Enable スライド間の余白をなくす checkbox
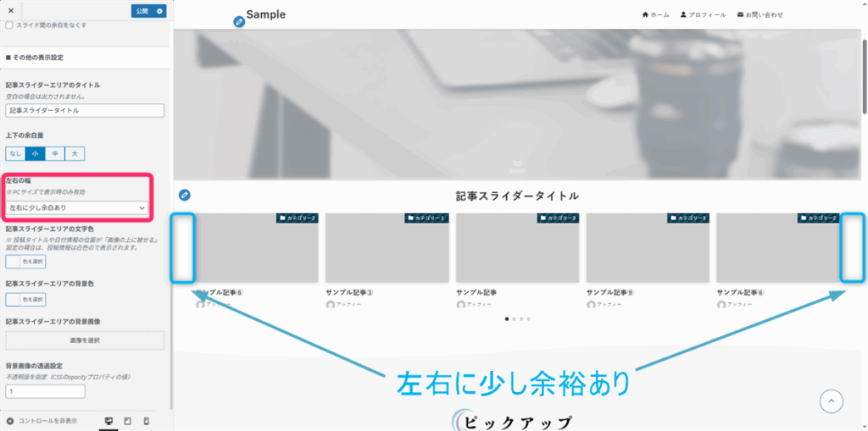This screenshot has width=868, height=431. tap(9, 25)
